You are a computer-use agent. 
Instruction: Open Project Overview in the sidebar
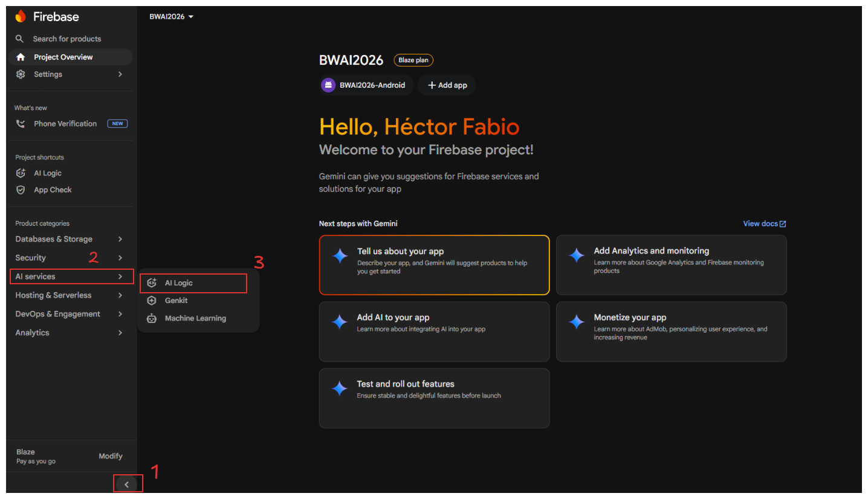(70, 57)
